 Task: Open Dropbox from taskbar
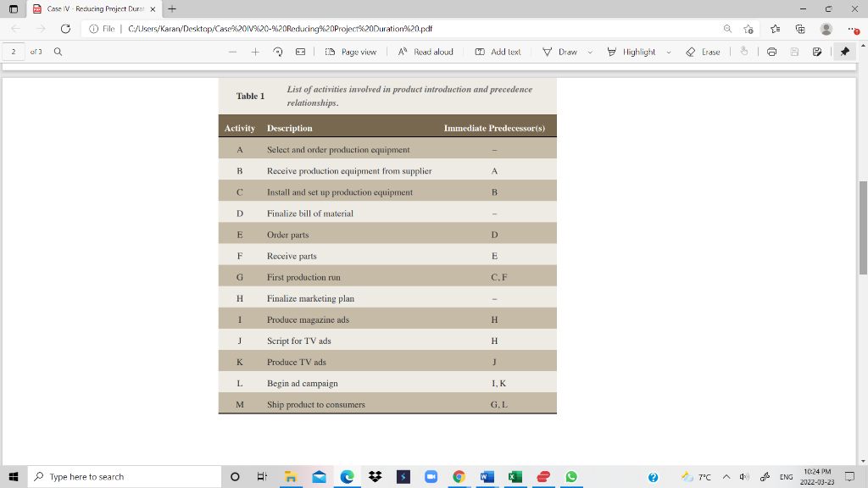[x=375, y=476]
